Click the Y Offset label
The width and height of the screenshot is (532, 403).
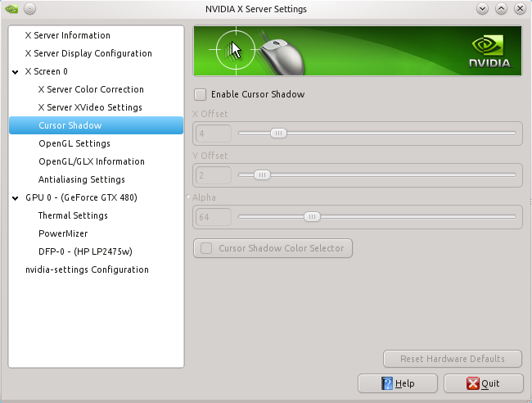click(x=210, y=156)
